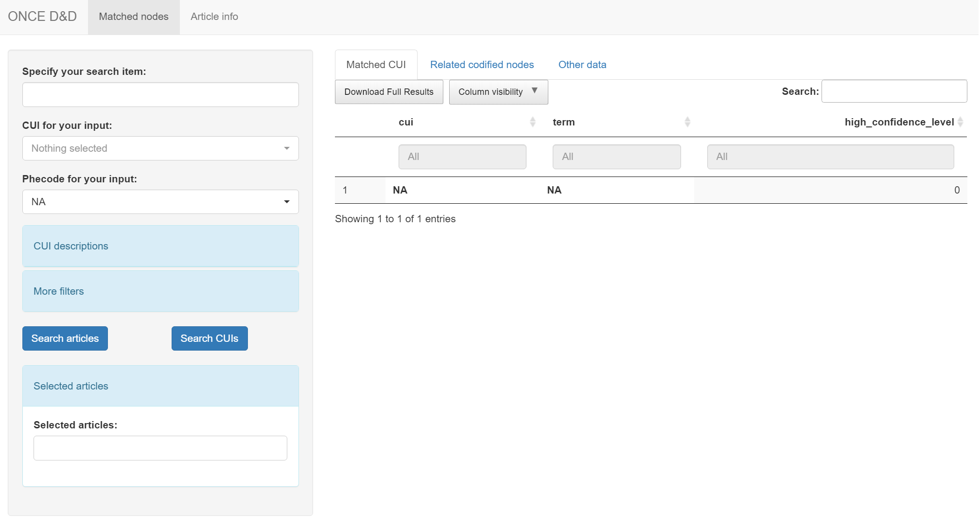Focus the Specify your search item field
Screen dimensions: 980x531
coord(160,95)
